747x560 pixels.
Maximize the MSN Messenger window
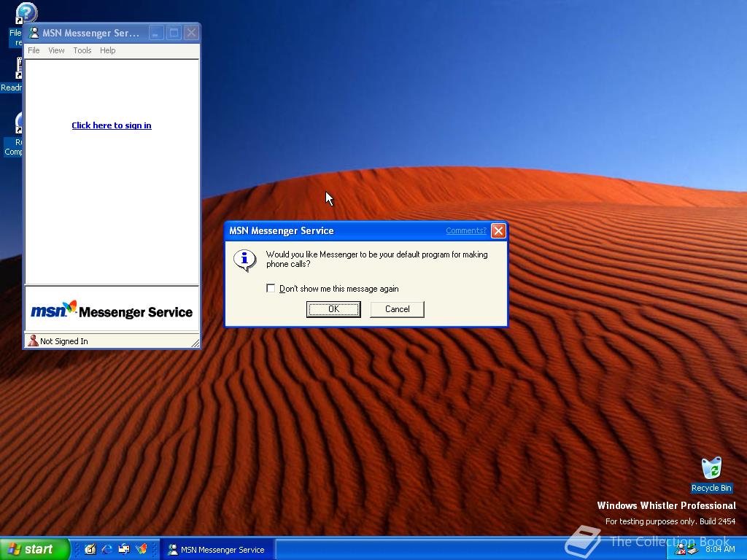pos(174,33)
